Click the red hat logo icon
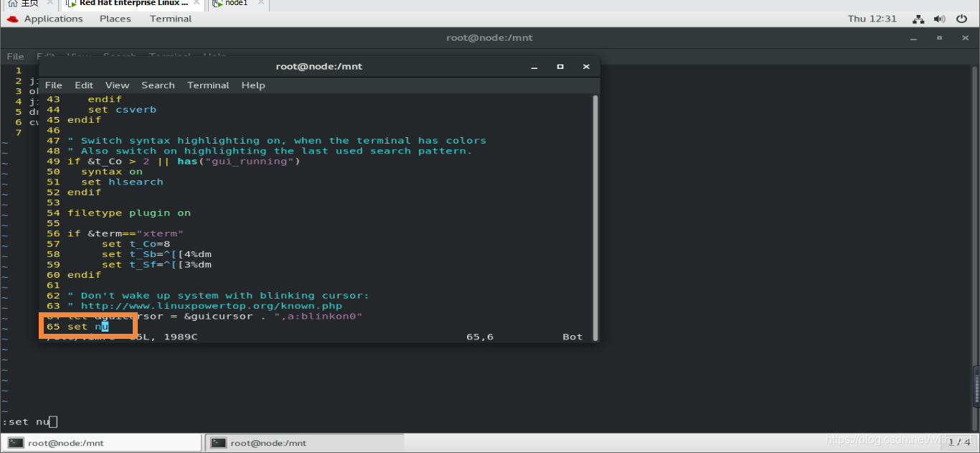The width and height of the screenshot is (980, 453). (12, 19)
